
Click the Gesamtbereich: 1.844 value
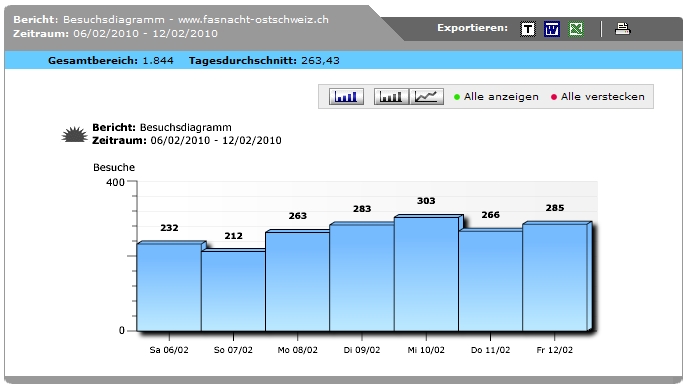tap(111, 60)
